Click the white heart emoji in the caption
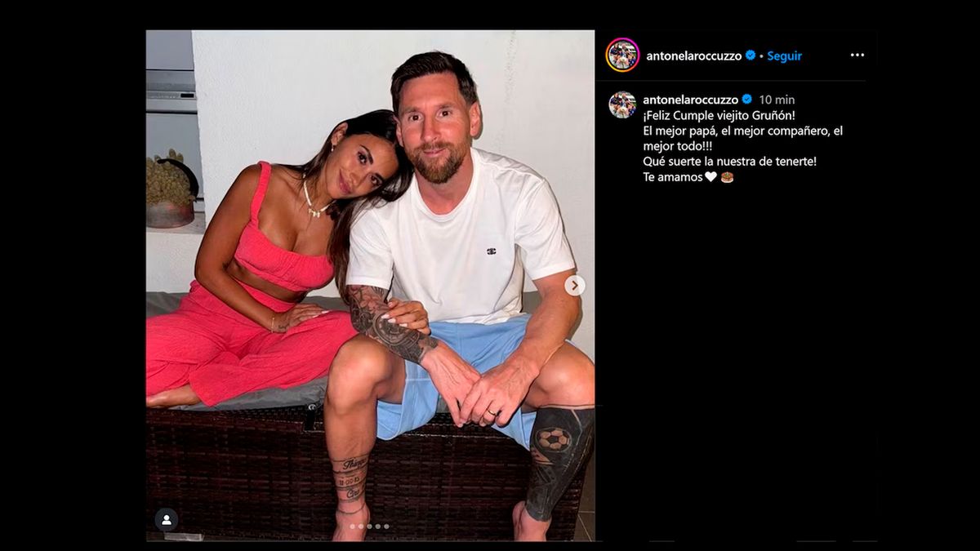Viewport: 980px width, 551px height. (x=711, y=177)
